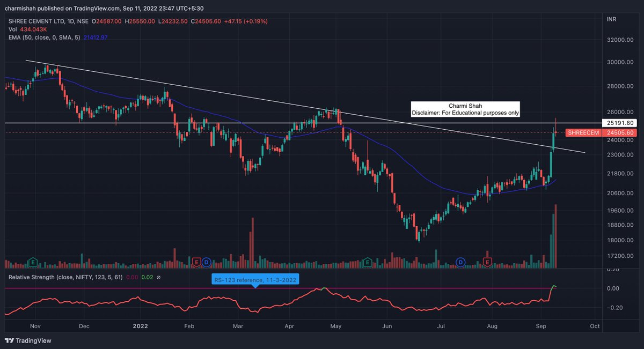Click the change value +47.15 (+0.19%)
644x349 pixels.
245,21
